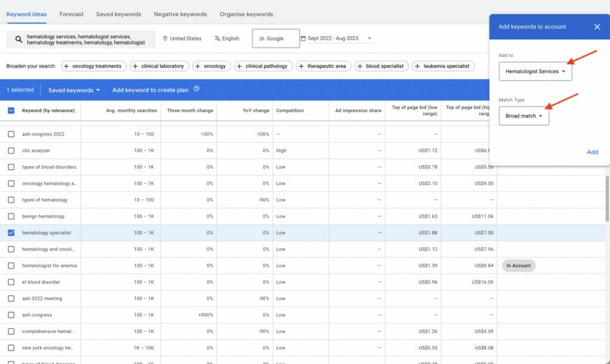This screenshot has height=364, width=610.
Task: Open the Broad match type dropdown
Action: (524, 116)
